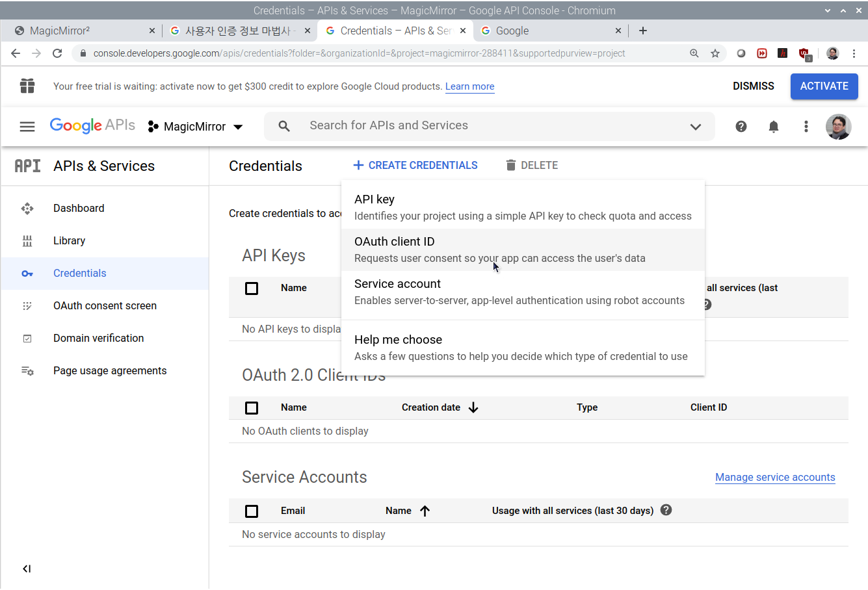Image resolution: width=868 pixels, height=590 pixels.
Task: Click the usage help icon in Service Accounts header
Action: click(666, 510)
